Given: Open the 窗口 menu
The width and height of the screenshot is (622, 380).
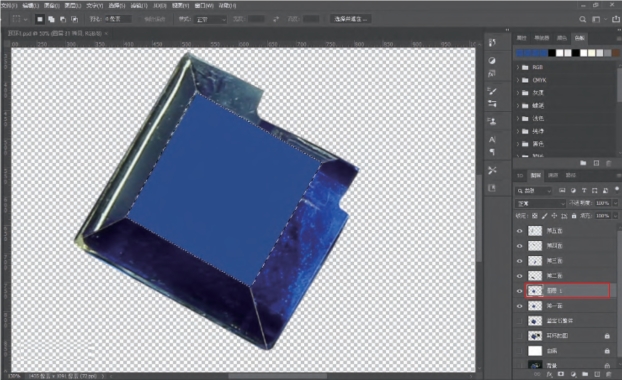Looking at the screenshot, I should (x=204, y=6).
